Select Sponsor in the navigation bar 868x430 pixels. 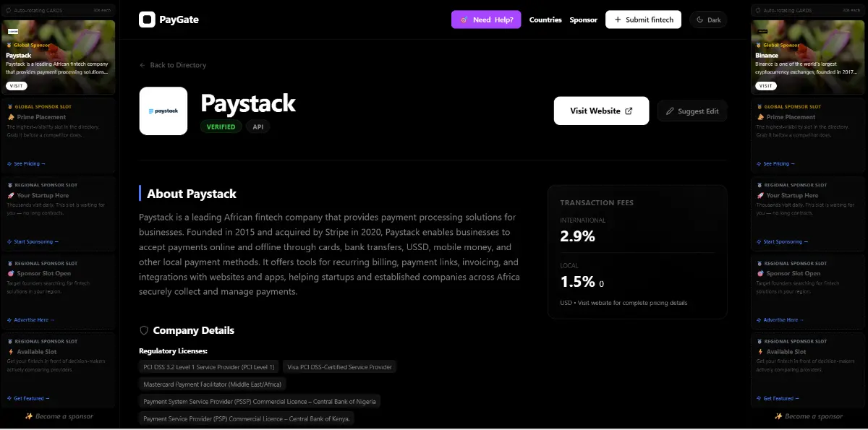click(583, 20)
